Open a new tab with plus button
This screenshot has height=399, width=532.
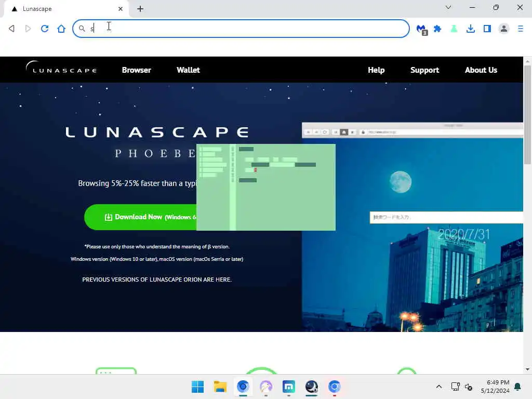140,9
